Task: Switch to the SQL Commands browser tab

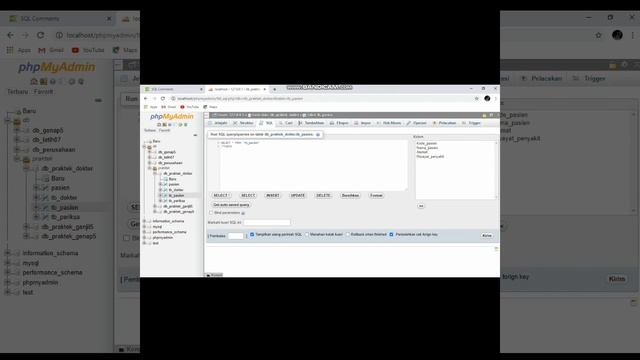Action: 172,89
